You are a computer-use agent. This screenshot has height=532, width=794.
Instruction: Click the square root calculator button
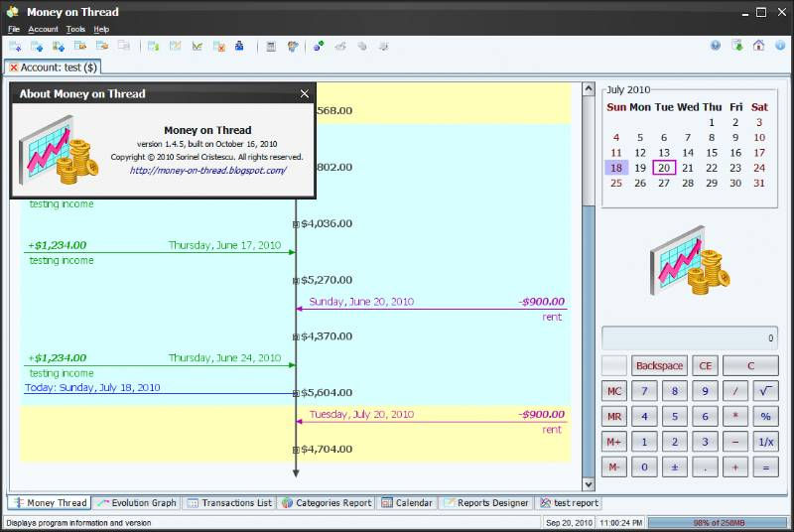(x=765, y=391)
